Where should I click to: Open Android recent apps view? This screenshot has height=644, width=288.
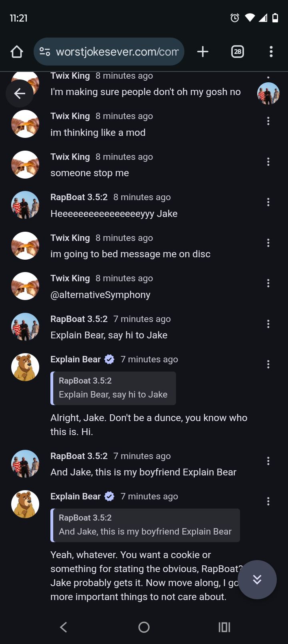pyautogui.click(x=224, y=627)
